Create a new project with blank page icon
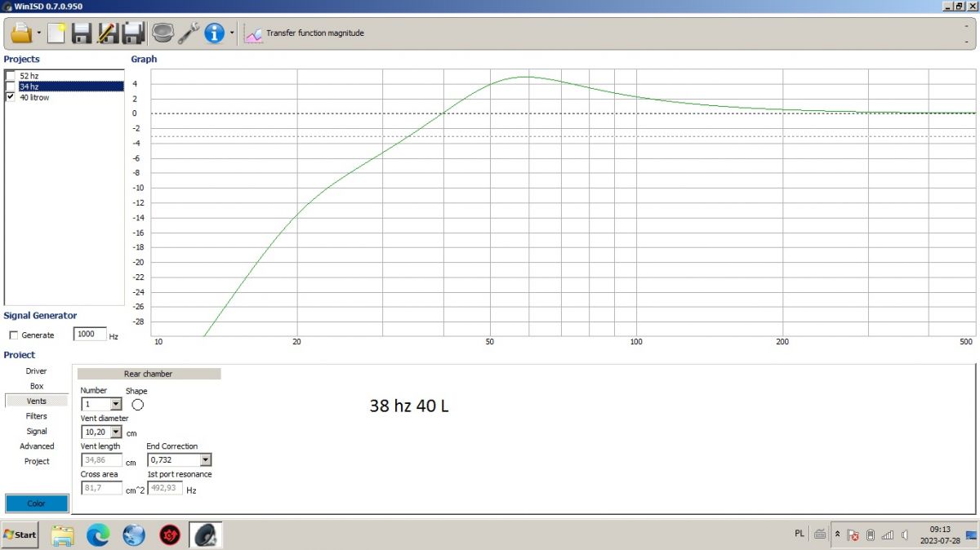The height and width of the screenshot is (550, 980). 56,33
